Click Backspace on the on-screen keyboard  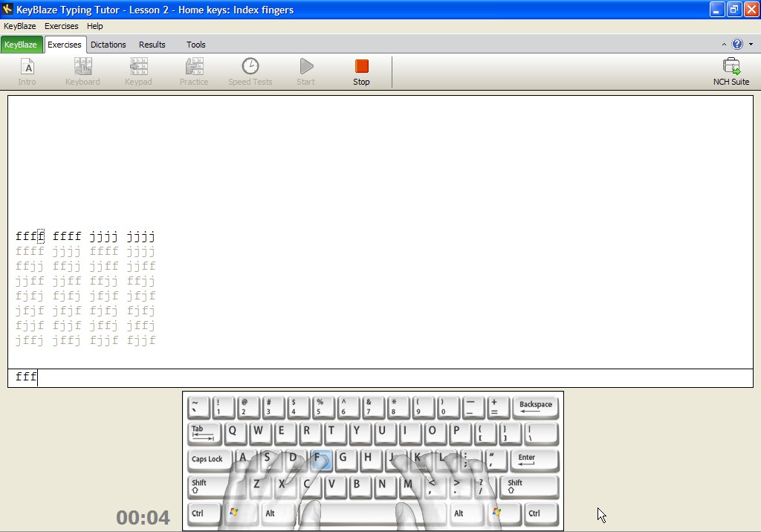click(x=534, y=406)
